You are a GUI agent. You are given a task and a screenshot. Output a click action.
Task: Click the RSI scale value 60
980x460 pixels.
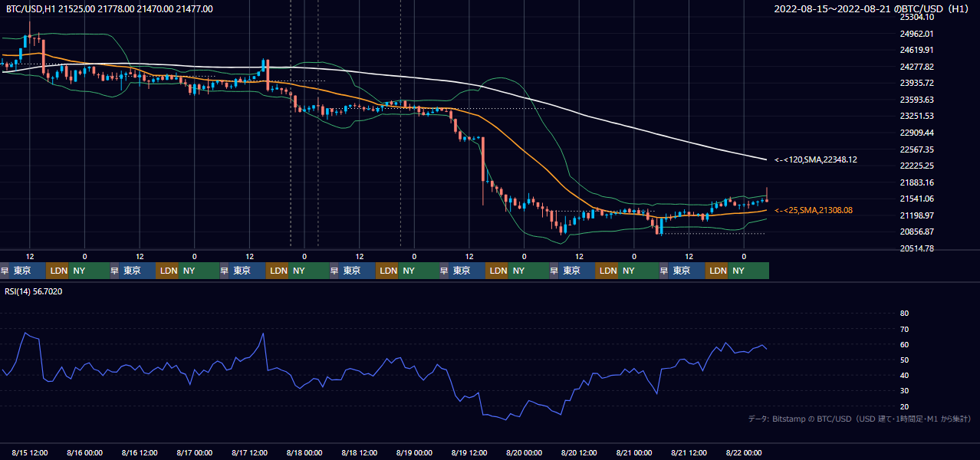click(904, 344)
